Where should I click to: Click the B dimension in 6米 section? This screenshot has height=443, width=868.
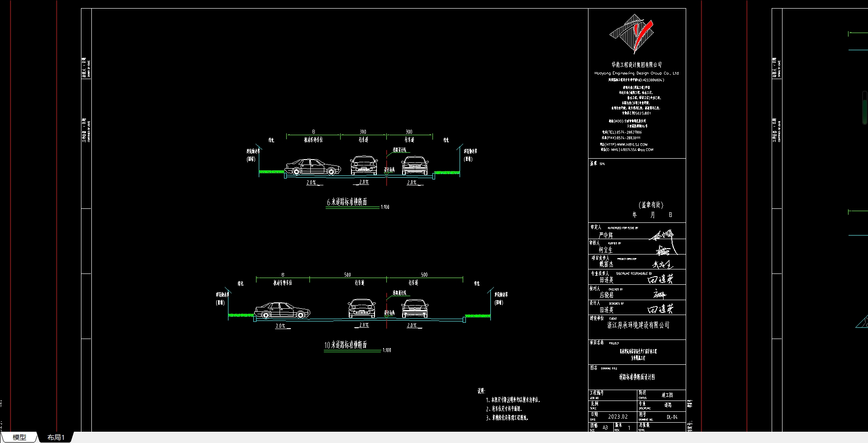coord(313,132)
